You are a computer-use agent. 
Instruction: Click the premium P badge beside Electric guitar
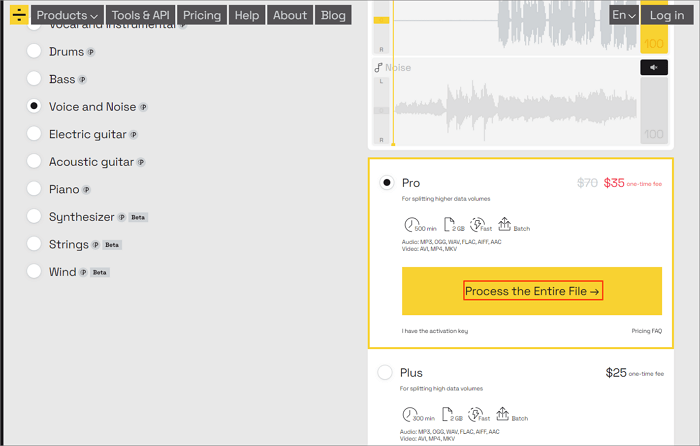(133, 135)
